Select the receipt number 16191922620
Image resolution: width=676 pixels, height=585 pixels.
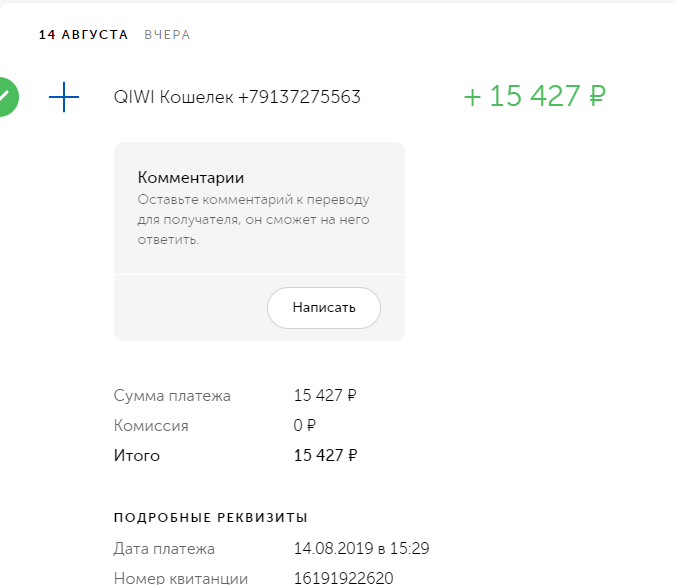[x=343, y=577]
